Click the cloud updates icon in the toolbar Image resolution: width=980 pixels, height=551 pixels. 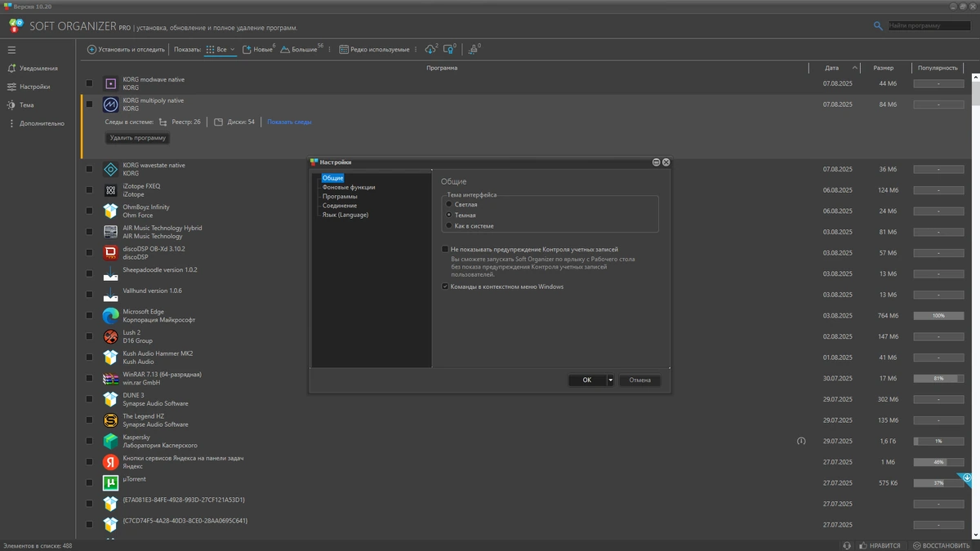pyautogui.click(x=431, y=50)
